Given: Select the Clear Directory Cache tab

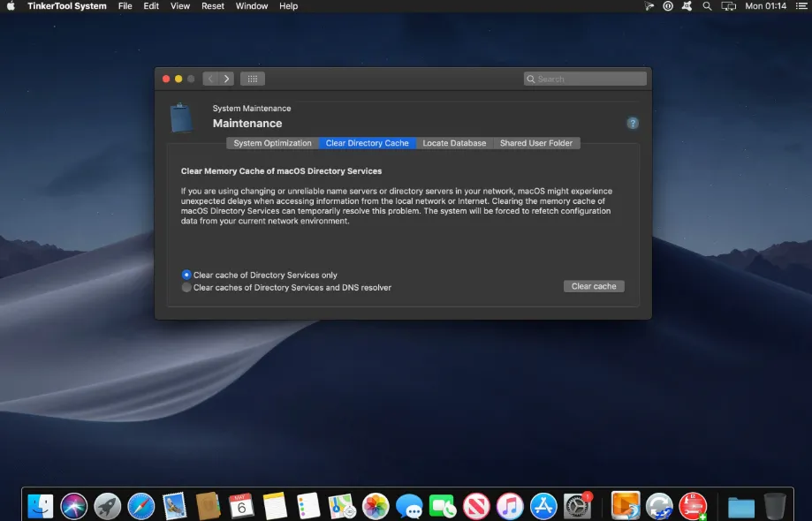Looking at the screenshot, I should 368,143.
